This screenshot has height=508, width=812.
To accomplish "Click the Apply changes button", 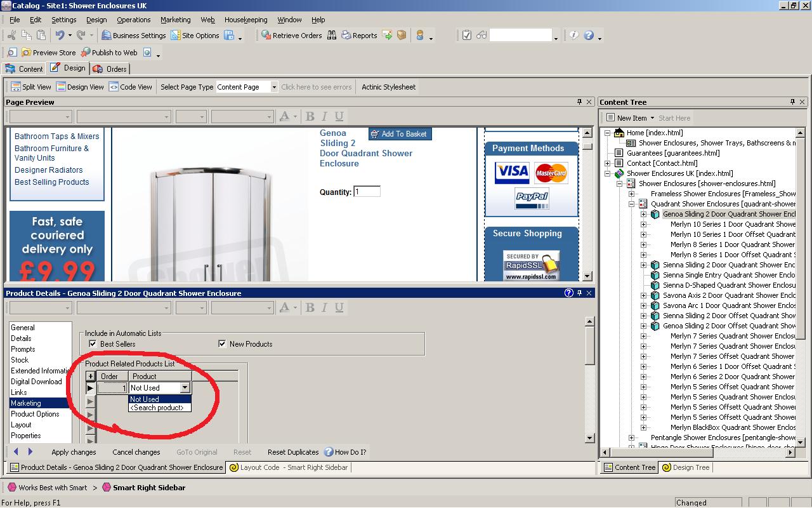I will pyautogui.click(x=74, y=452).
